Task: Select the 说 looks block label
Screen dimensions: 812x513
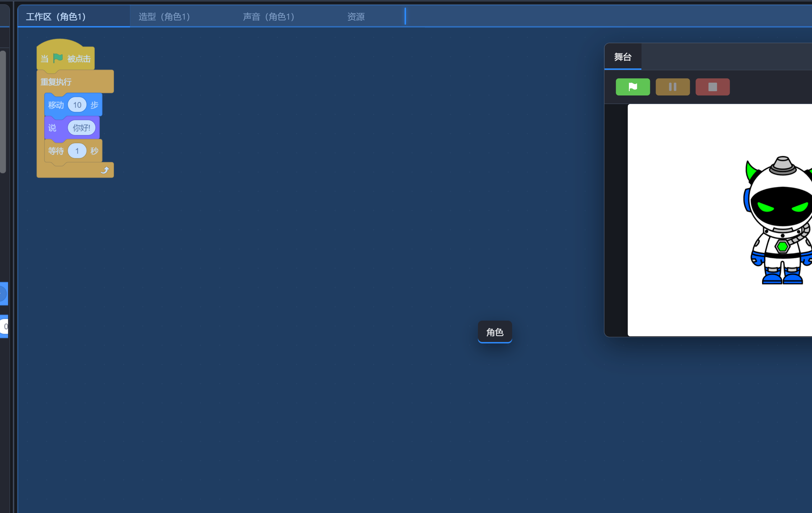Action: (x=52, y=128)
